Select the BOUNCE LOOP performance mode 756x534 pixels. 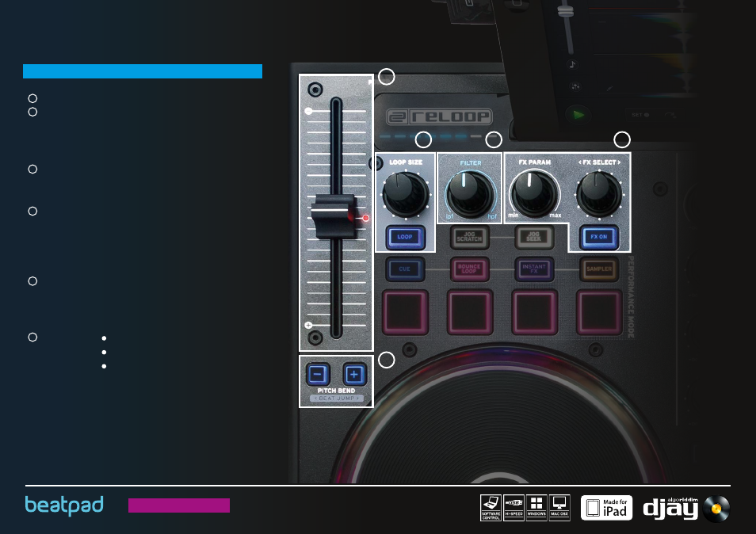click(470, 269)
